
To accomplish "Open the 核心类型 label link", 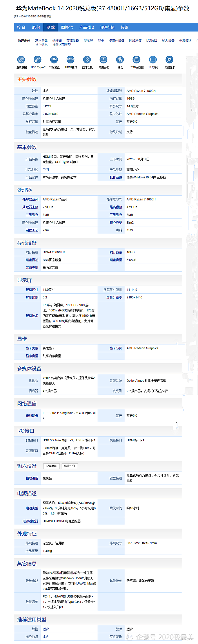I will [116, 222].
